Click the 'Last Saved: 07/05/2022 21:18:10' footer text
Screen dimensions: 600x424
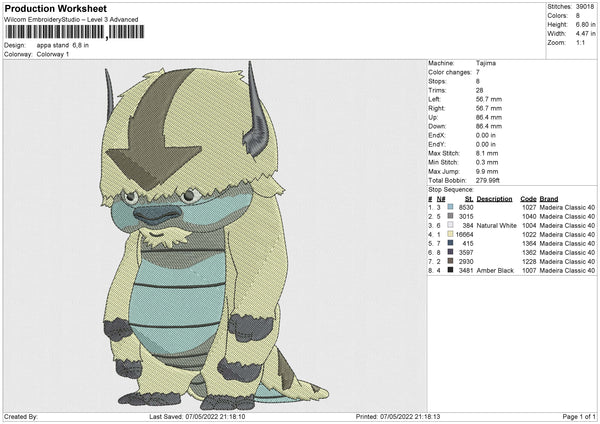tap(197, 416)
